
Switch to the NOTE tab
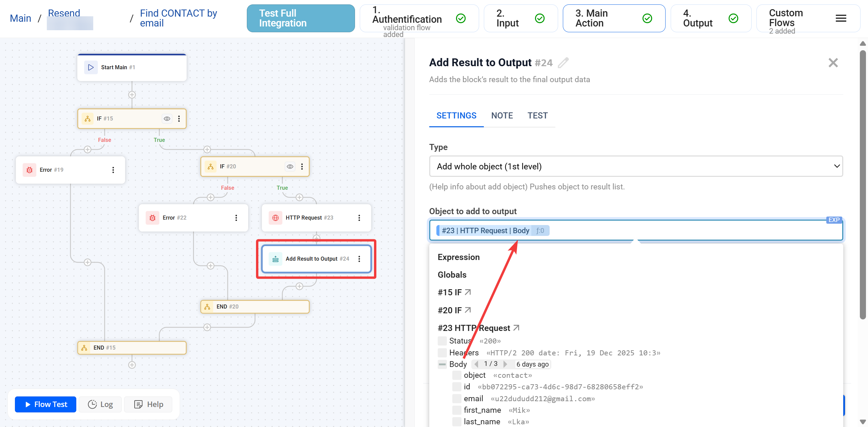(x=502, y=116)
